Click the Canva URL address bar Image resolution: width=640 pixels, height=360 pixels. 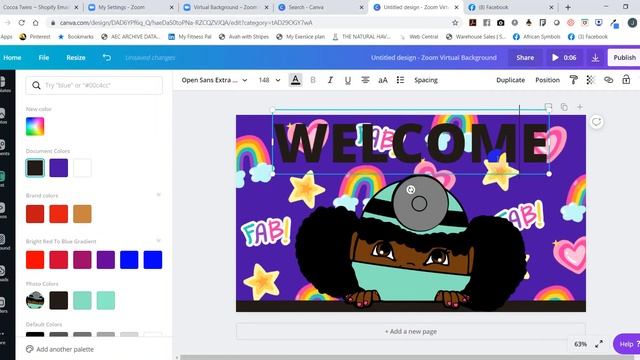point(249,23)
